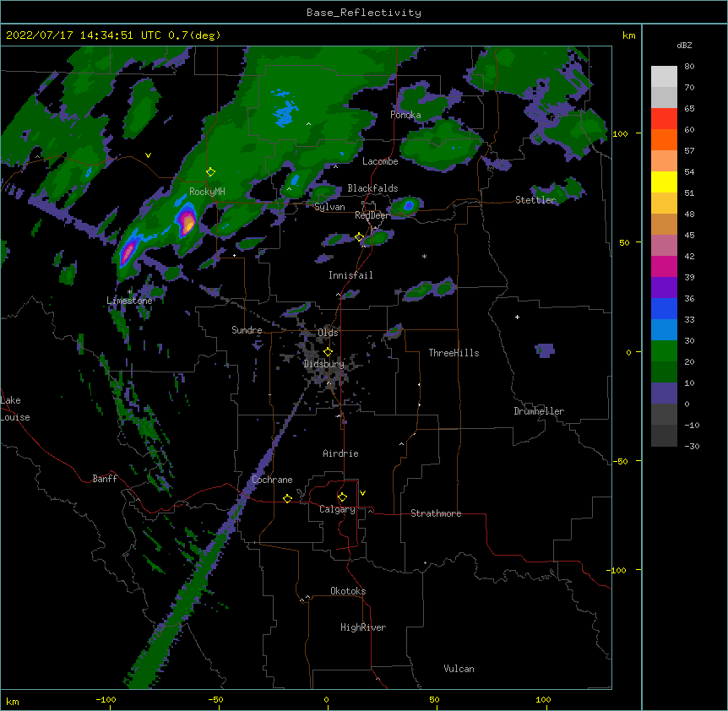Click the Base_Reflectivity title
The width and height of the screenshot is (728, 711).
(364, 13)
